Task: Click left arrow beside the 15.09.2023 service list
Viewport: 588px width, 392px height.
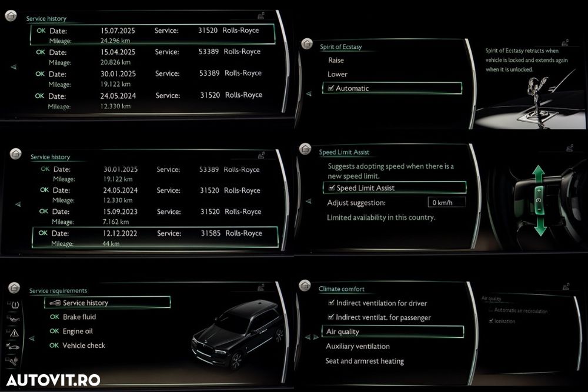Action: (x=18, y=205)
